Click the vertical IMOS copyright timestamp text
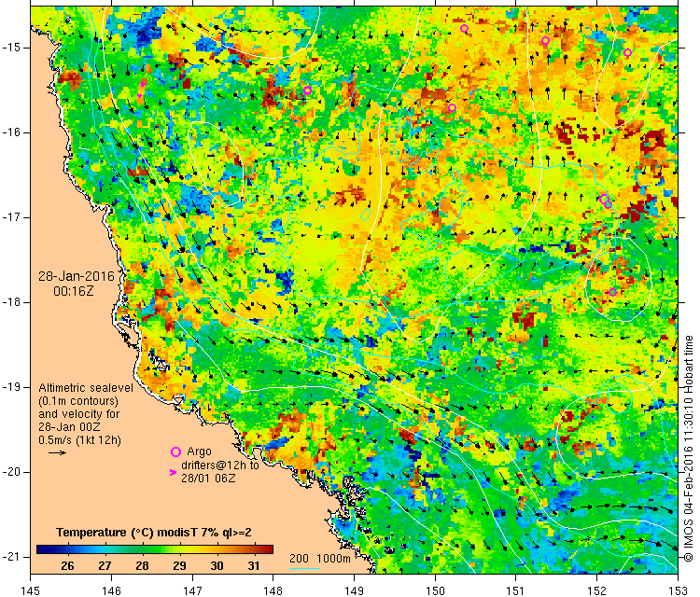The height and width of the screenshot is (597, 700). [x=689, y=449]
